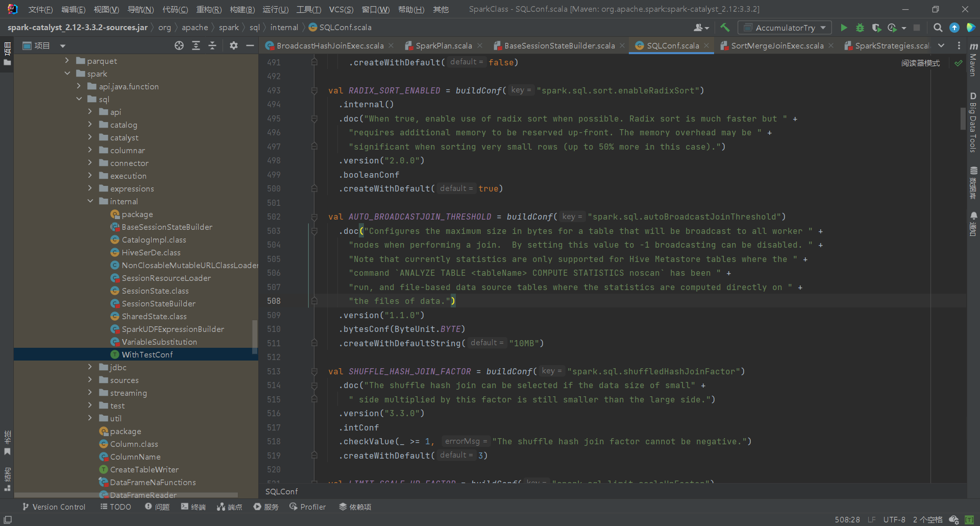Screen dimensions: 980x526
Task: Click the Debug bug icon
Action: pyautogui.click(x=860, y=28)
